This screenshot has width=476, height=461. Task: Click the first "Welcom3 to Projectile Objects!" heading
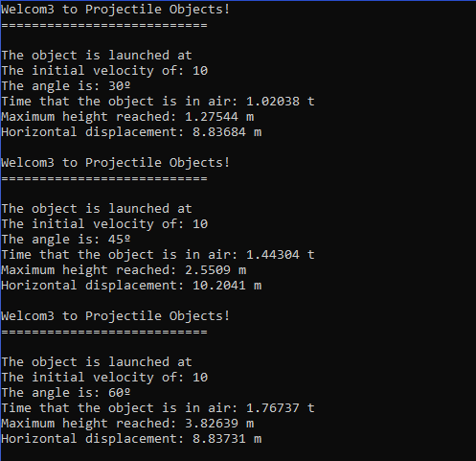(x=116, y=10)
